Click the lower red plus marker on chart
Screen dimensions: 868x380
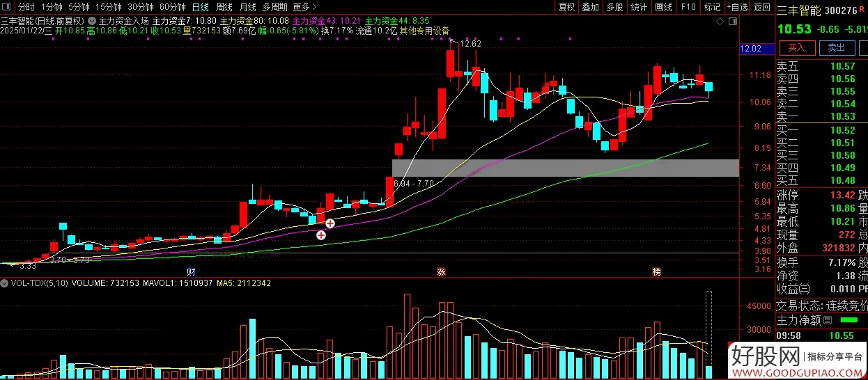321,235
